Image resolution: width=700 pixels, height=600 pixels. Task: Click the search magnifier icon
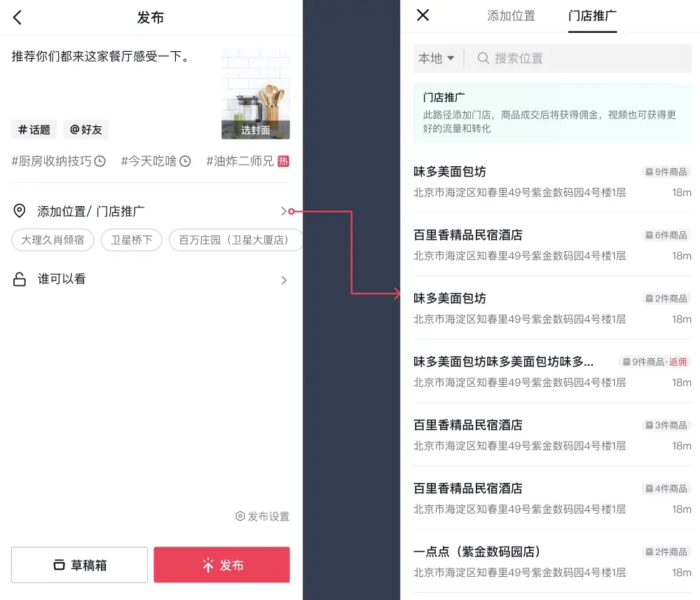click(x=483, y=58)
